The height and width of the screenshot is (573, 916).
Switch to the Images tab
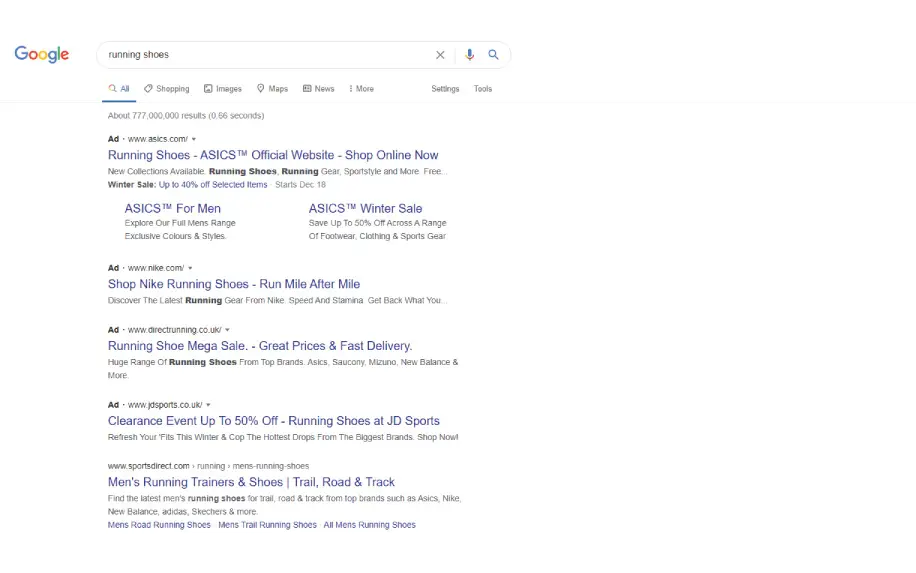(x=223, y=89)
